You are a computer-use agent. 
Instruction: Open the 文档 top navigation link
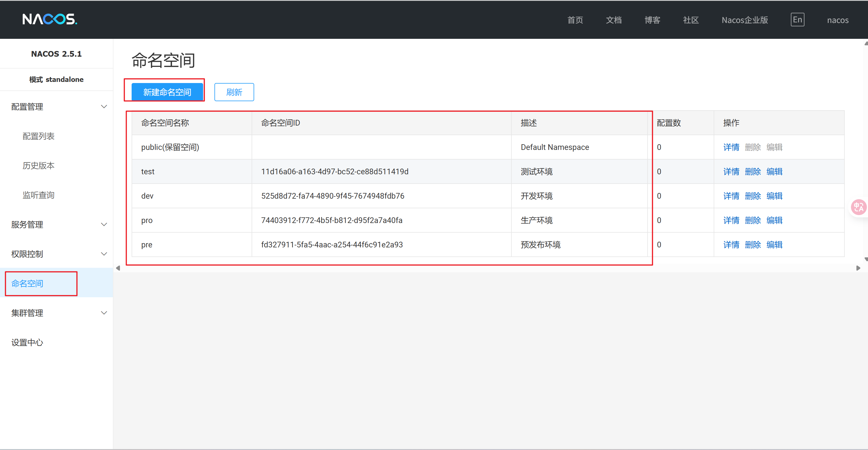(x=614, y=20)
